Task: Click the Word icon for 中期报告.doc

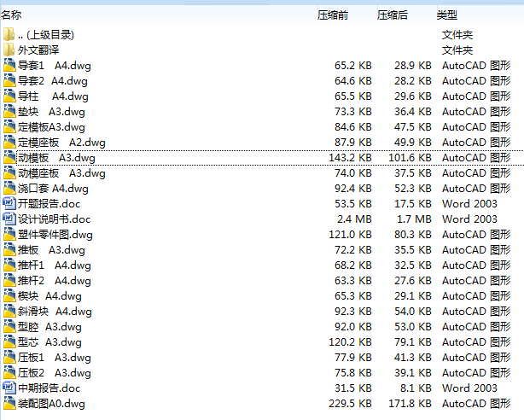Action: 9,388
